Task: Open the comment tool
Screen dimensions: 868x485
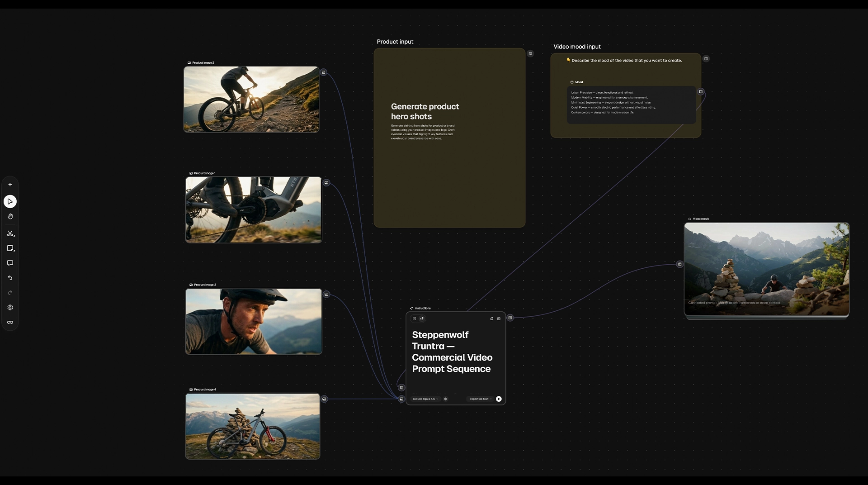Action: point(10,263)
